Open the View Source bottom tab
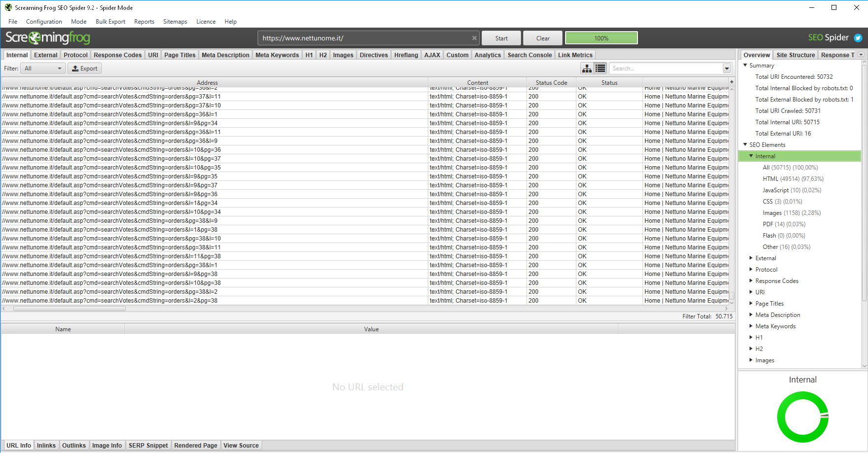This screenshot has height=453, width=868. [x=241, y=445]
